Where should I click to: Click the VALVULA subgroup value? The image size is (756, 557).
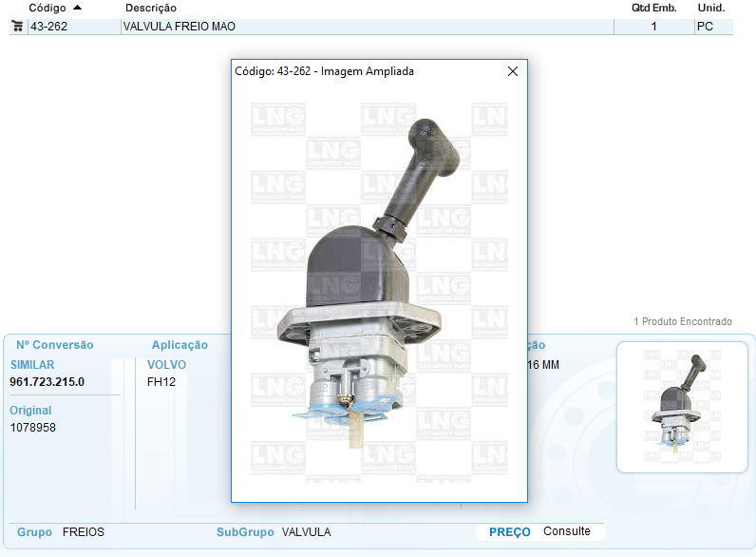tap(307, 532)
